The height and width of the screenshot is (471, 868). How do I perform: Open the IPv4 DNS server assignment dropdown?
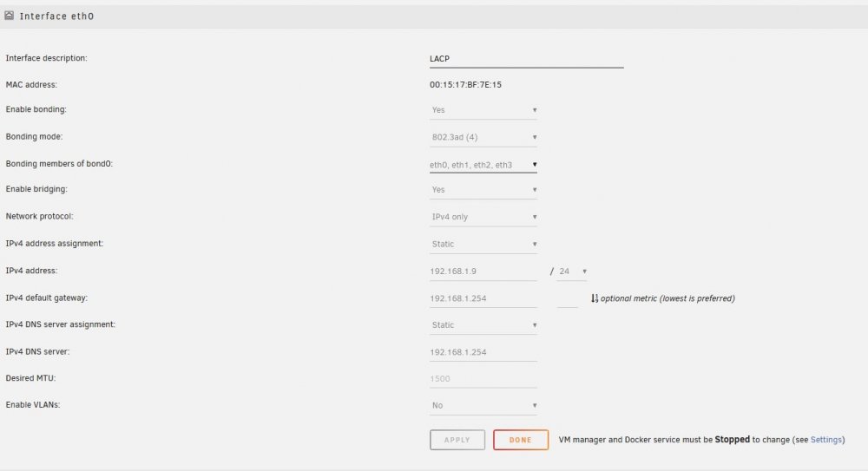tap(483, 325)
